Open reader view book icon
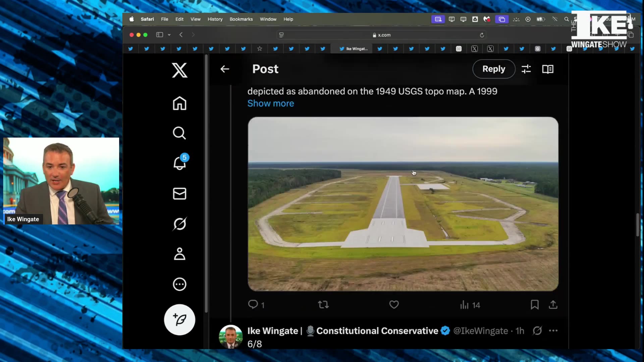This screenshot has height=362, width=644. (548, 69)
